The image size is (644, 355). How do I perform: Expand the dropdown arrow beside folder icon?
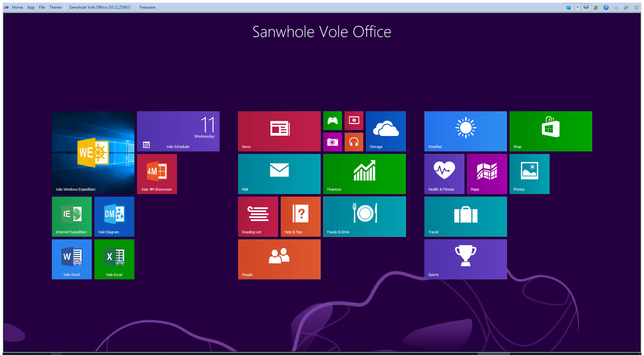click(578, 7)
